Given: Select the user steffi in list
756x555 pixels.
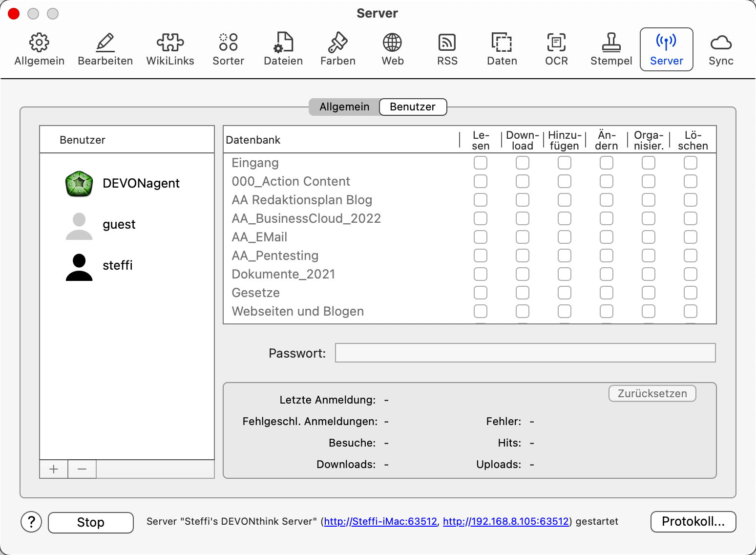Looking at the screenshot, I should [117, 265].
